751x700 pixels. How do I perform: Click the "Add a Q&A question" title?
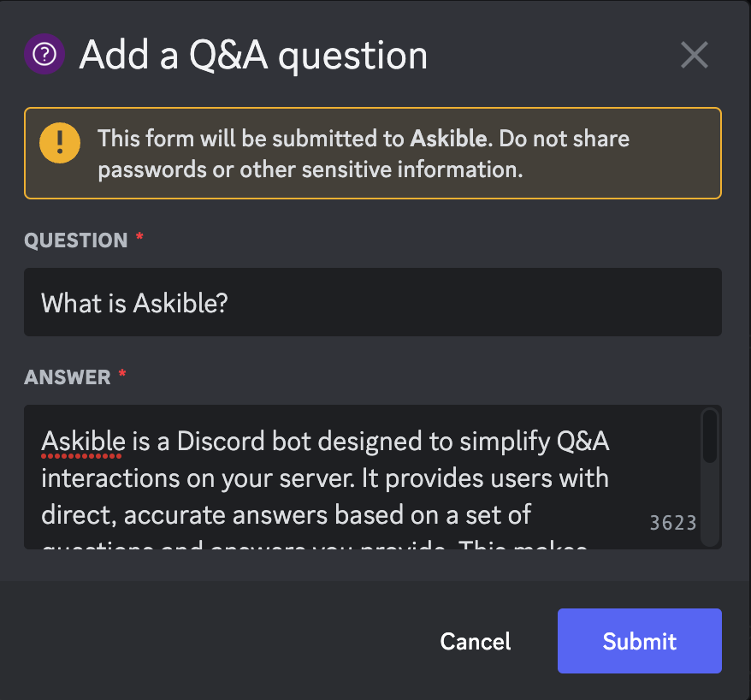[x=253, y=56]
